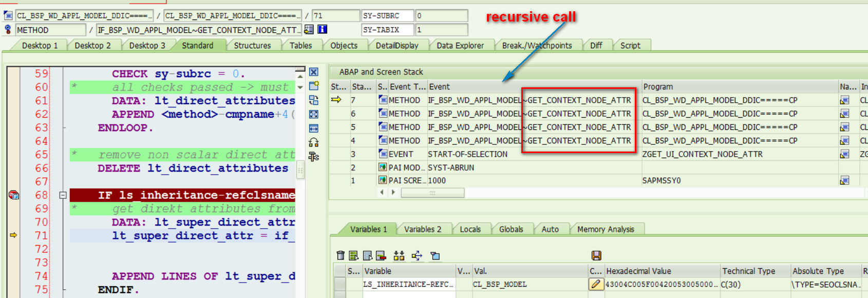Click the Replace Tool icon beside source editor
868x298 pixels.
coord(314,100)
